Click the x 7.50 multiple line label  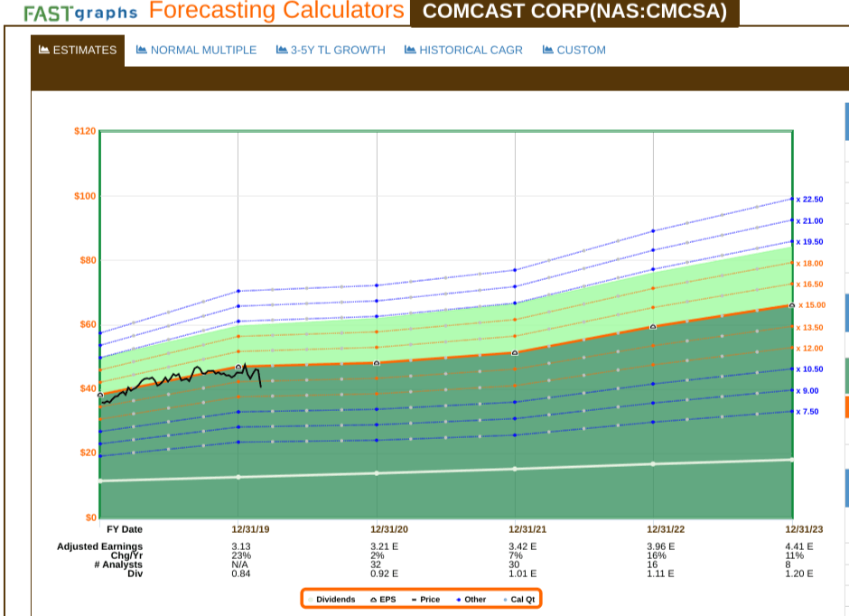pyautogui.click(x=807, y=412)
